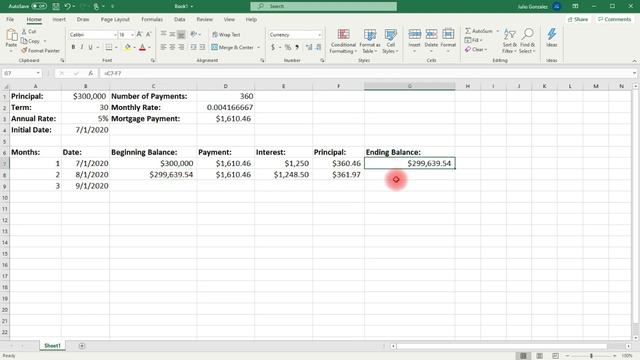Image resolution: width=640 pixels, height=360 pixels.
Task: Switch to Data tab
Action: tap(180, 19)
